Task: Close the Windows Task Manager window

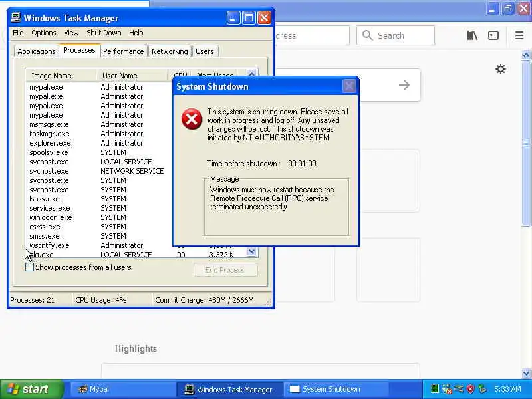Action: 264,18
